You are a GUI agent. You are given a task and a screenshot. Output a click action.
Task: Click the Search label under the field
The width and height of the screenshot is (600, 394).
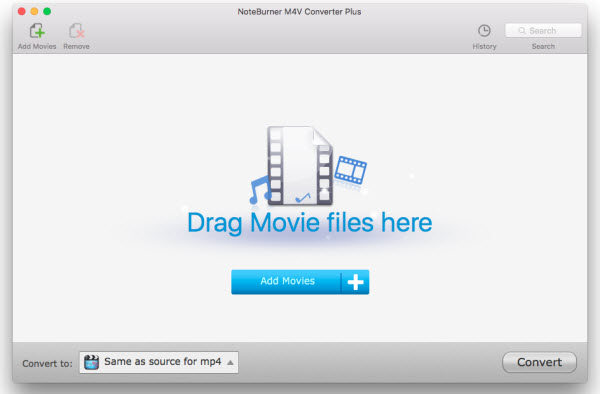tap(543, 46)
